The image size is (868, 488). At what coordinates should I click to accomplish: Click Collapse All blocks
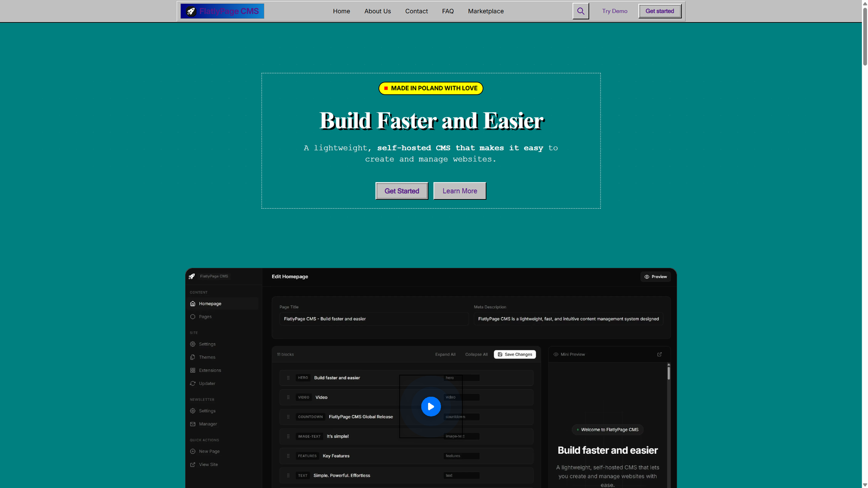(x=476, y=355)
